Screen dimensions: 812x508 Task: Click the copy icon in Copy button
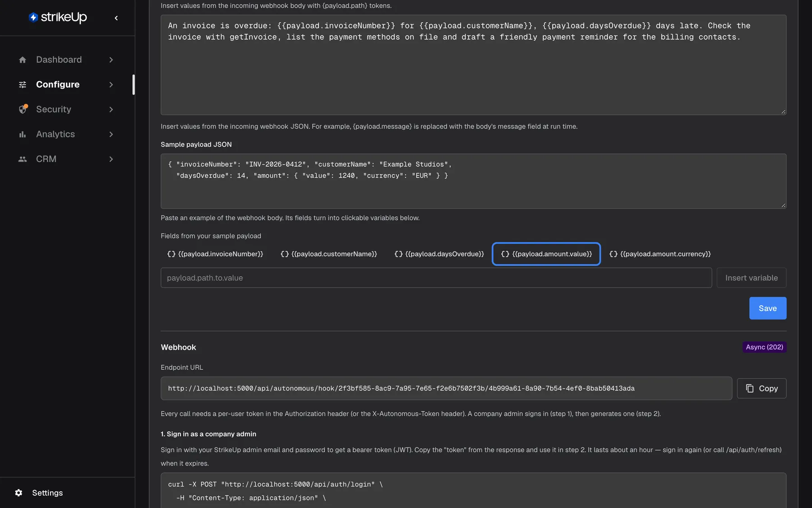point(750,388)
